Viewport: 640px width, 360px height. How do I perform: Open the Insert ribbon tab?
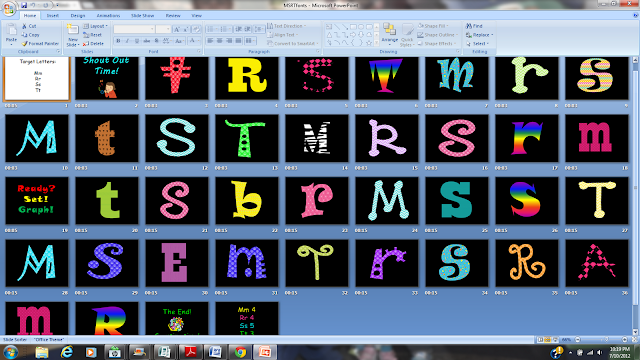pyautogui.click(x=53, y=16)
